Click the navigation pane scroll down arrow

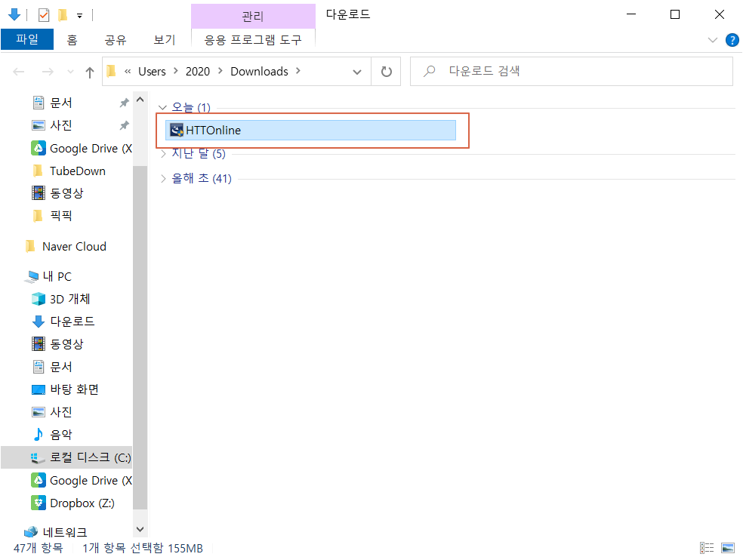tap(140, 529)
